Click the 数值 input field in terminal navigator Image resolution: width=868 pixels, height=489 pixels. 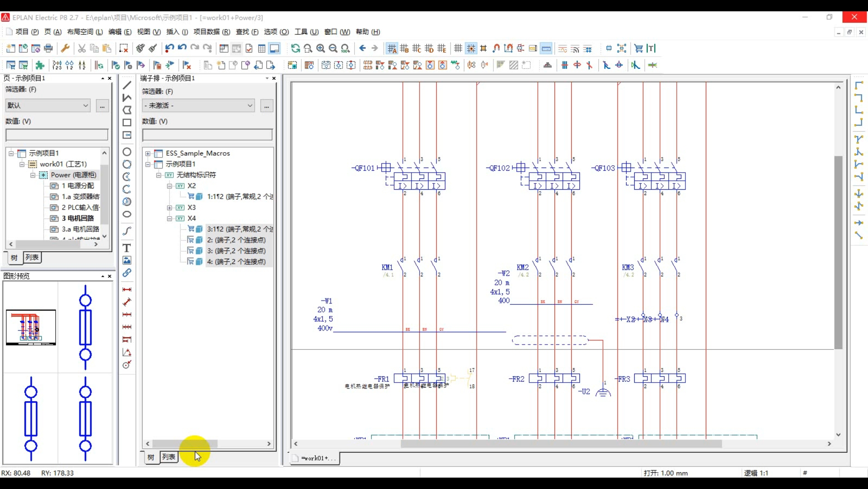pos(207,135)
